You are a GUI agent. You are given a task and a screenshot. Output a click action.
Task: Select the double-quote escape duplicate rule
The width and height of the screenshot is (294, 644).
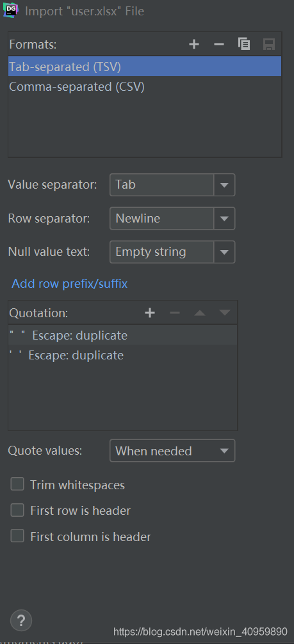point(122,335)
